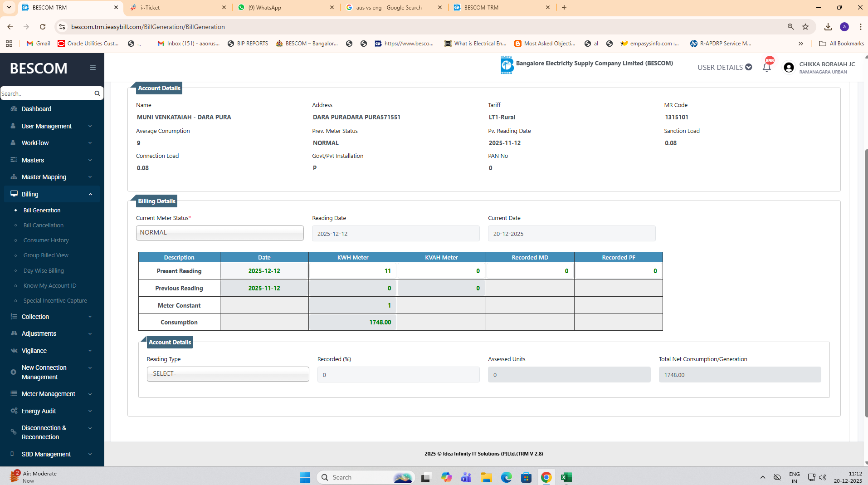Click the sidebar search magnifier icon
This screenshot has width=868, height=485.
[x=97, y=93]
